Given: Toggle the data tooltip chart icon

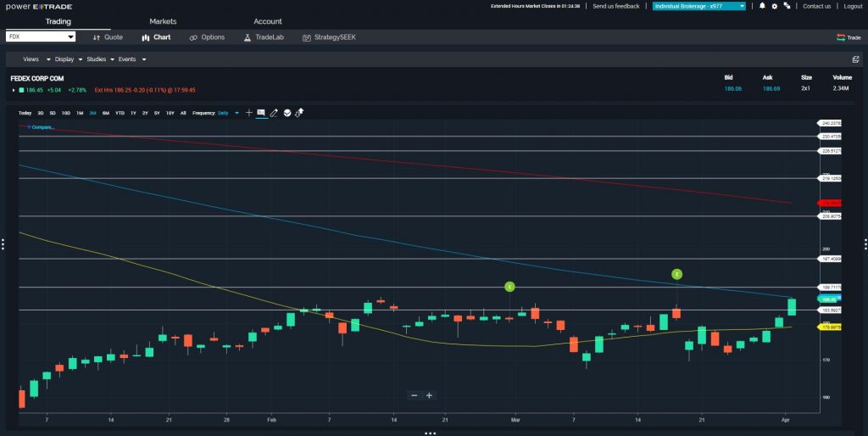Looking at the screenshot, I should coord(261,113).
